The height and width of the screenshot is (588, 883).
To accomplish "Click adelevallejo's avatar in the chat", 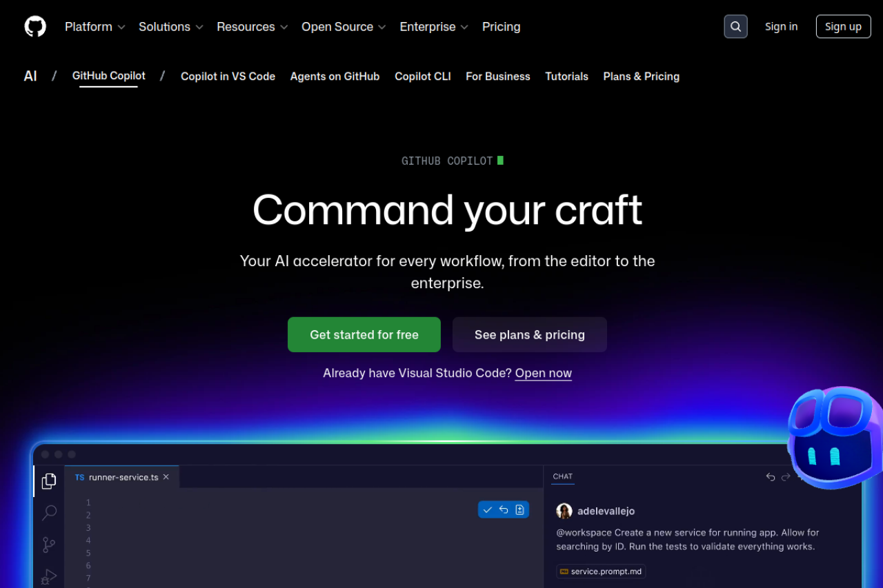I will [564, 511].
